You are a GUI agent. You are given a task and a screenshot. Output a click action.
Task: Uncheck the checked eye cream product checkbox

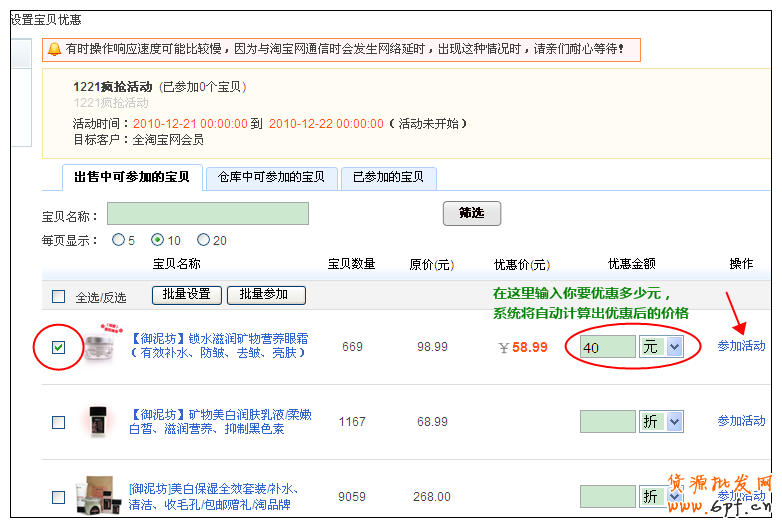(x=59, y=347)
